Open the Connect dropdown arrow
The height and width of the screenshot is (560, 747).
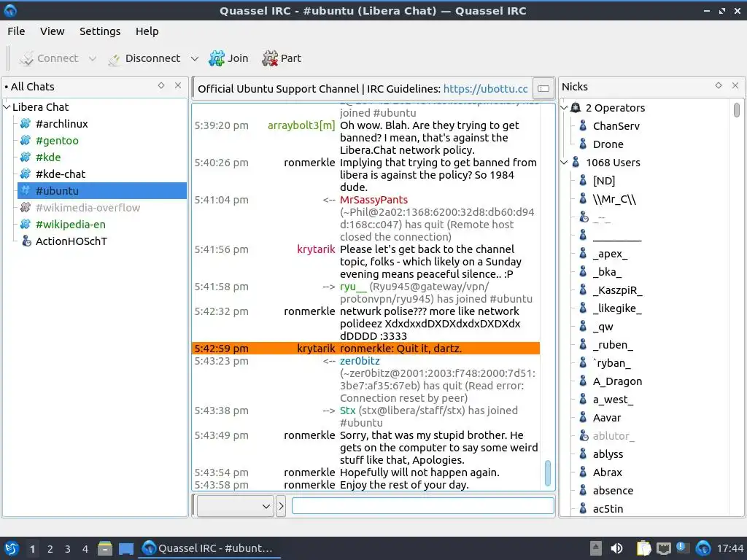point(93,58)
